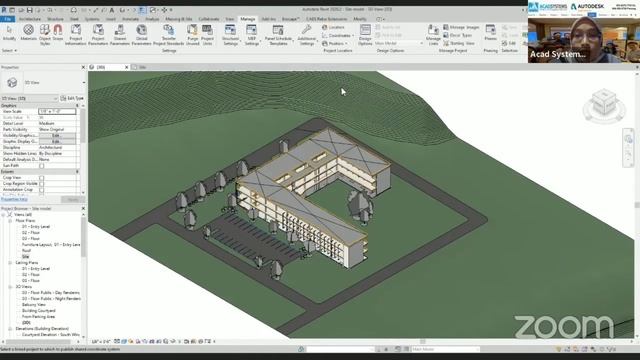Click the Properties help link
The image size is (640, 360).
14,199
